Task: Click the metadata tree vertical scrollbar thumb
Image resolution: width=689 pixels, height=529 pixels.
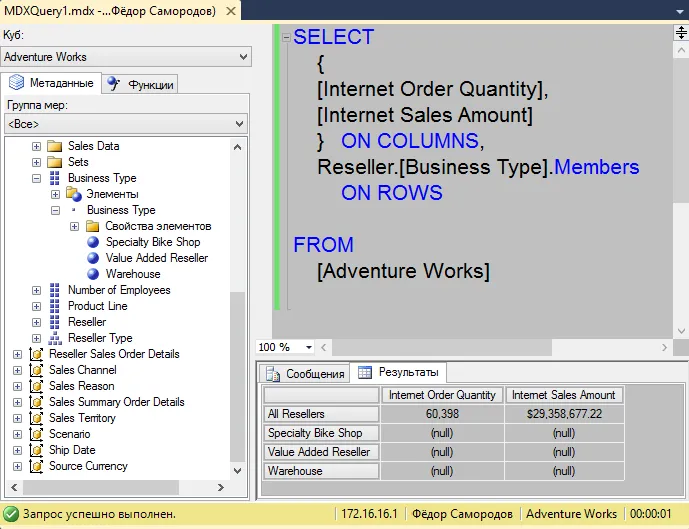Action: (x=237, y=377)
